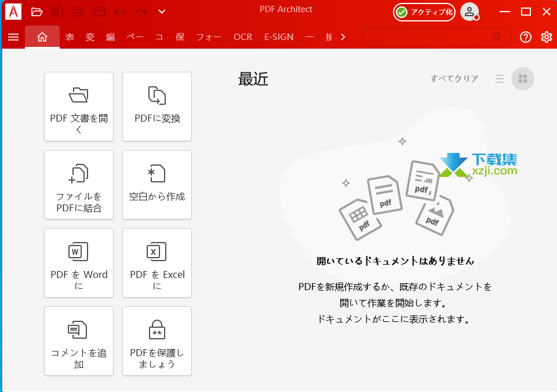This screenshot has width=557, height=392.
Task: Switch to the OCR tab
Action: [243, 37]
